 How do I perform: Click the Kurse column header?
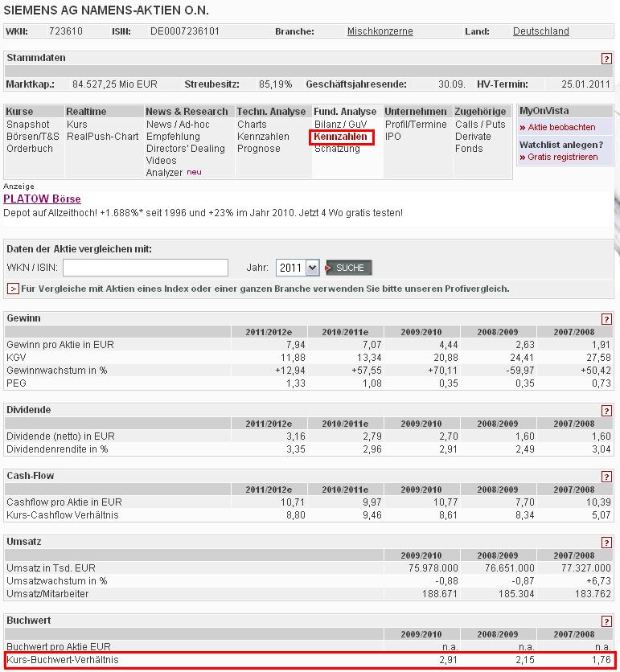tap(19, 112)
